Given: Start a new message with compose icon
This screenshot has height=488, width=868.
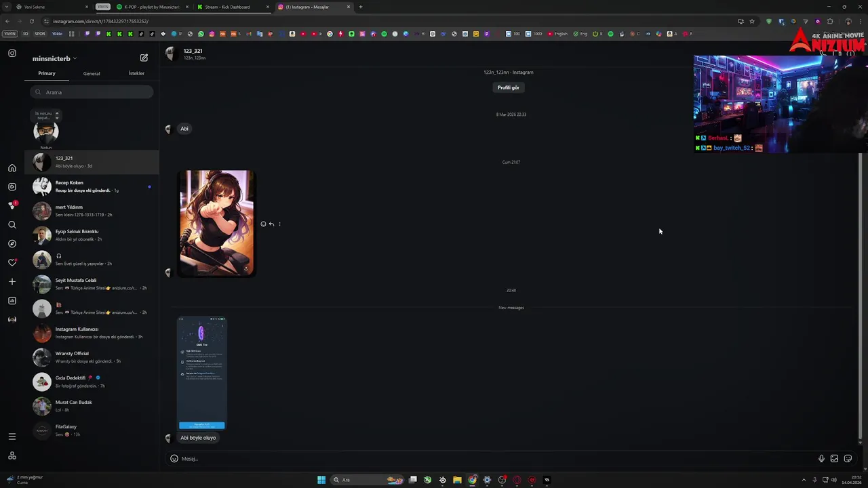Looking at the screenshot, I should pyautogui.click(x=144, y=58).
